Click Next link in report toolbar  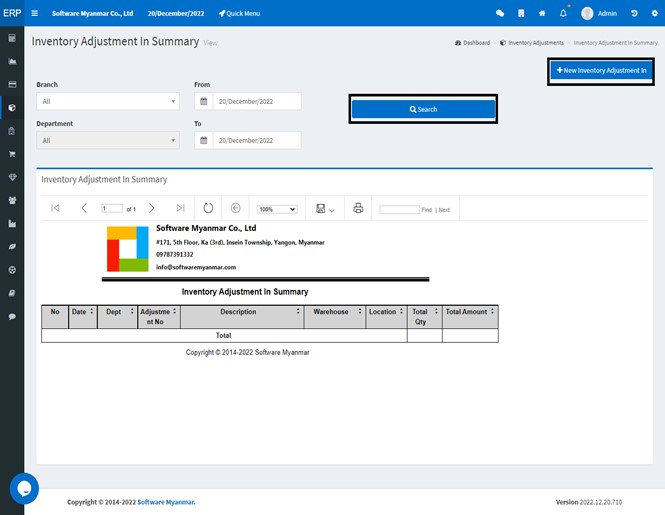click(444, 210)
